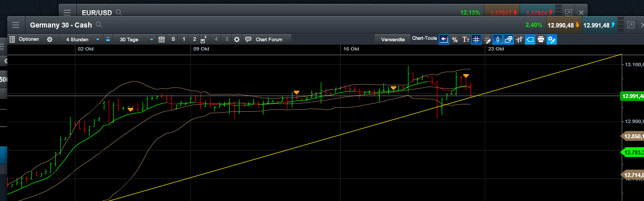Viewport: 644px width, 201px height.
Task: Select the bar chart strikethrough tool
Action: 519,39
